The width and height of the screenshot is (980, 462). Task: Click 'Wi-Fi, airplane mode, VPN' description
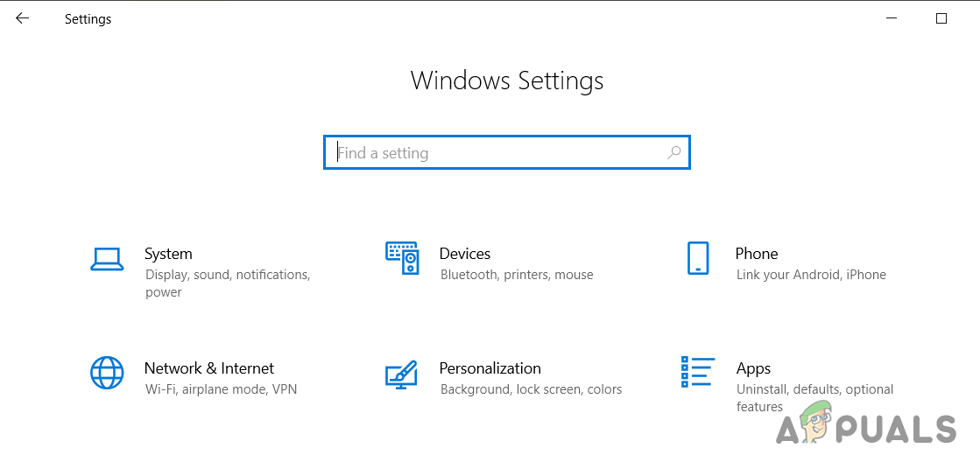pyautogui.click(x=221, y=389)
